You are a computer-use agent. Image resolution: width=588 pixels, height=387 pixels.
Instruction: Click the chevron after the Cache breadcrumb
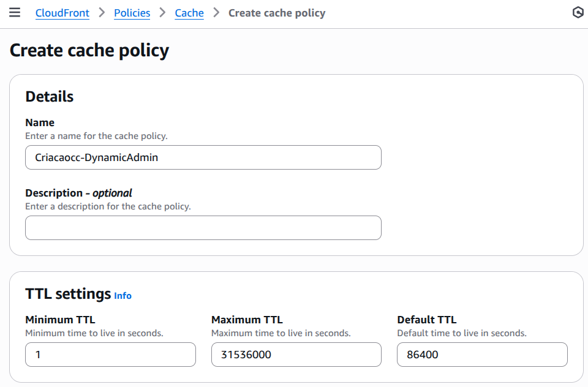(216, 13)
